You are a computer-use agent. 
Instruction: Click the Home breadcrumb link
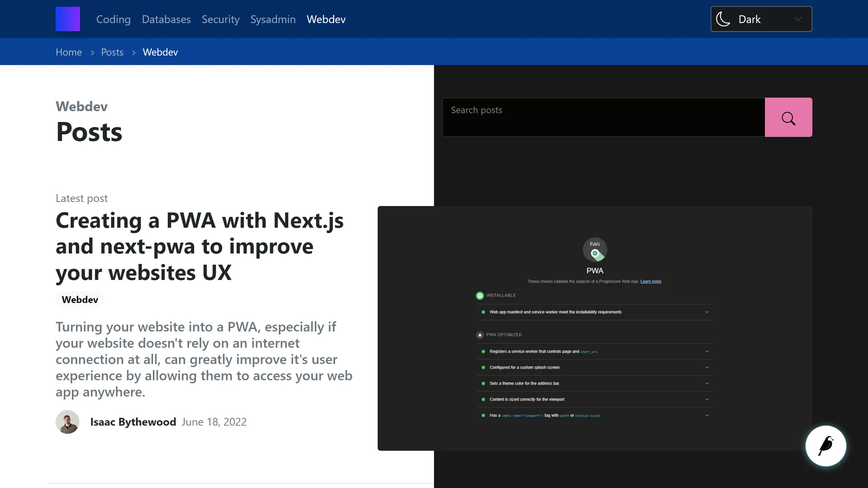pos(69,51)
